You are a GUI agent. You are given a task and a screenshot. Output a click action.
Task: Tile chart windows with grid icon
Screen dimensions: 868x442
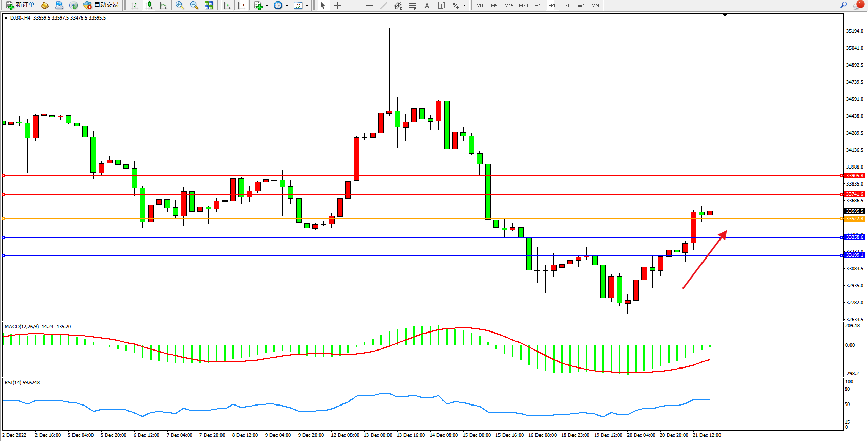[x=209, y=5]
